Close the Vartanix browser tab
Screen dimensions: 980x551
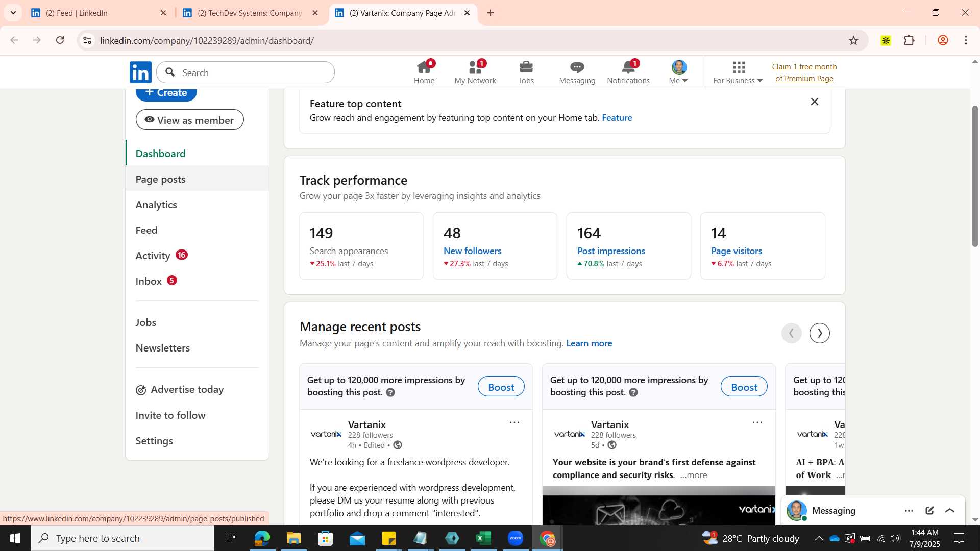467,13
